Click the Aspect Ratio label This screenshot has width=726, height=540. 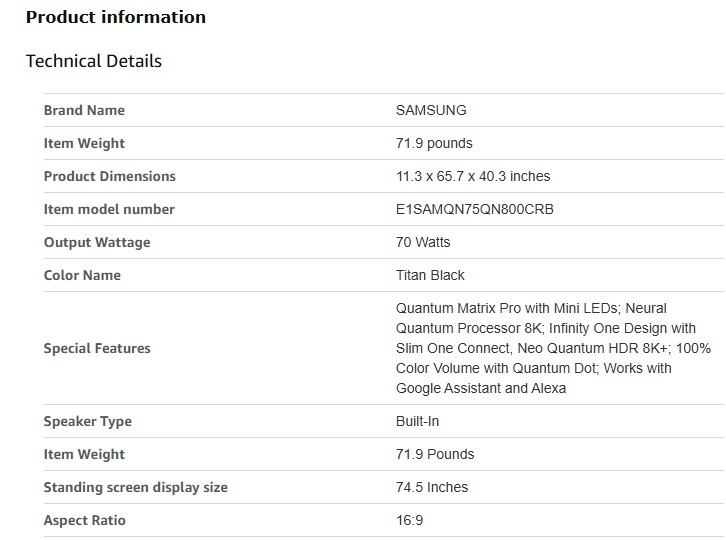(x=85, y=520)
